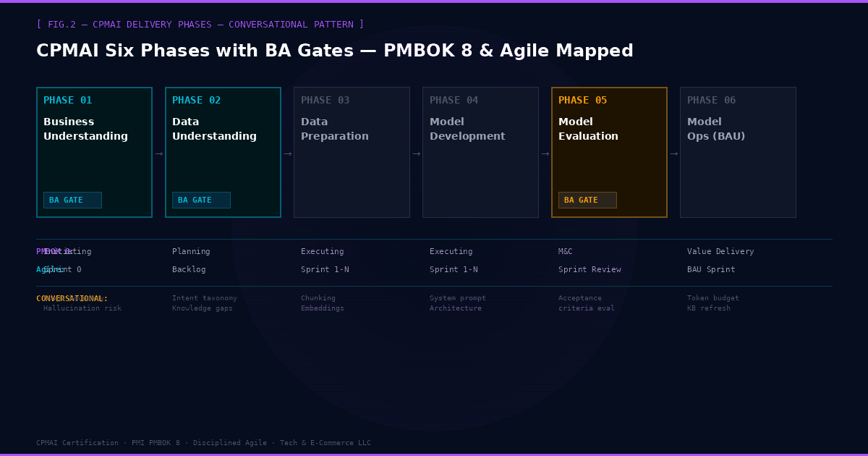Click the BA GATE badge in Phase 02

(201, 200)
